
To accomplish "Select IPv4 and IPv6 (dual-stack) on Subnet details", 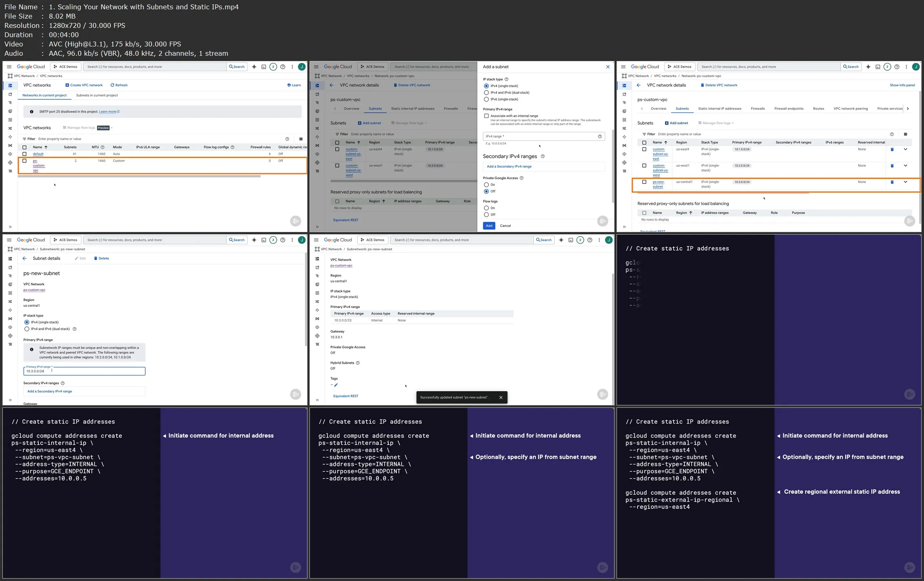I will click(27, 329).
